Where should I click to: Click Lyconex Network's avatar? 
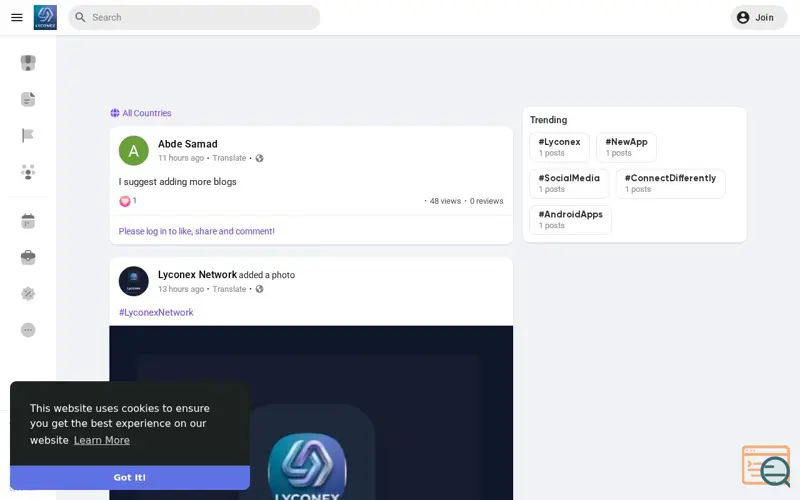(x=134, y=281)
